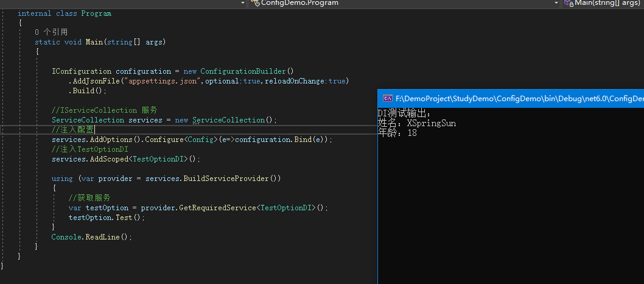The image size is (644, 284).
Task: Click the Program class name in the declaration
Action: [96, 13]
